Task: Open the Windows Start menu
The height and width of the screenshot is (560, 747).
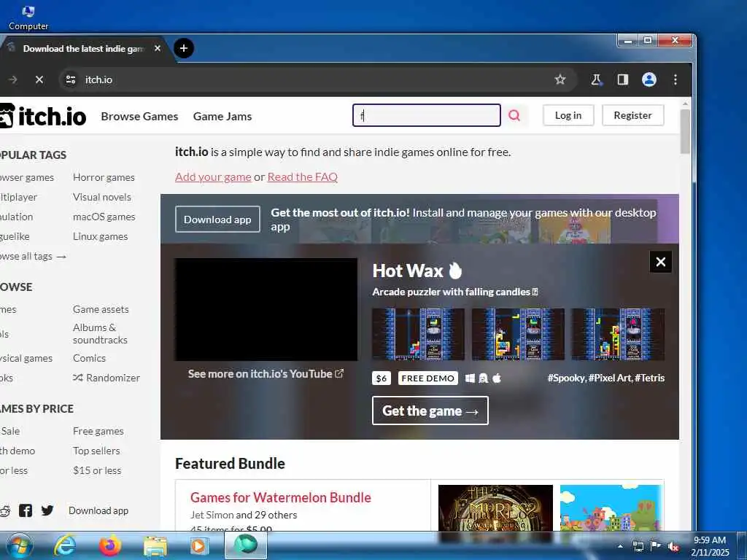Action: click(x=20, y=545)
